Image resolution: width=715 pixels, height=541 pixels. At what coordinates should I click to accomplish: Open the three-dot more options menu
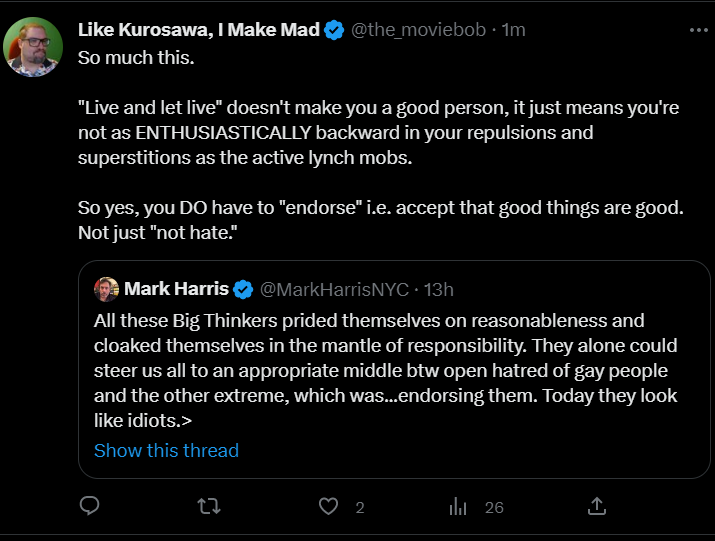click(x=699, y=30)
